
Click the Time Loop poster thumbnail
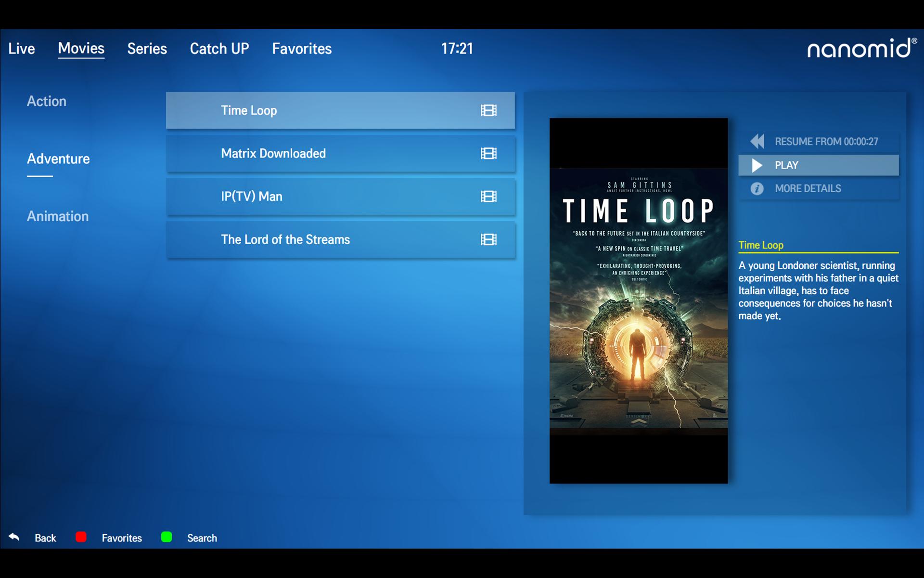pyautogui.click(x=639, y=301)
